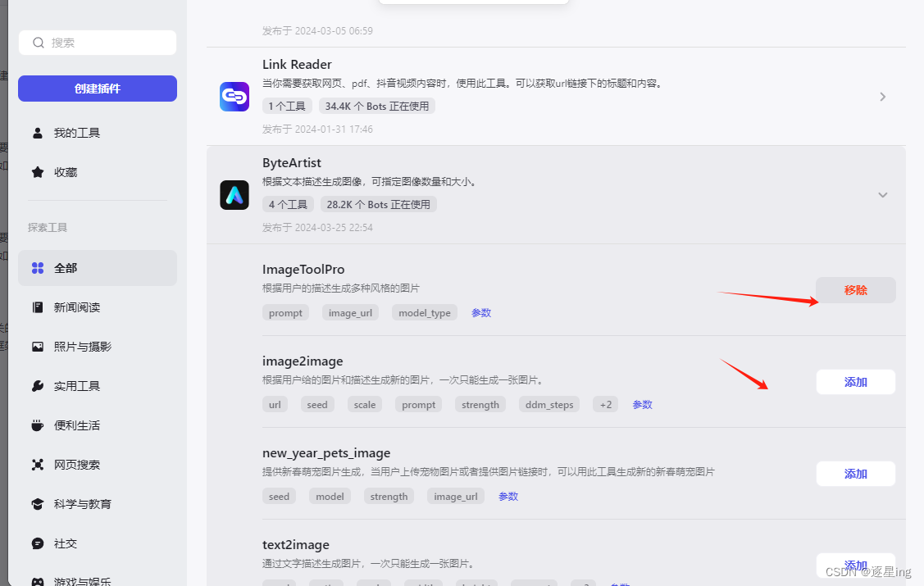Screen dimensions: 924x586
Task: Click the search magnifier icon
Action: [39, 43]
